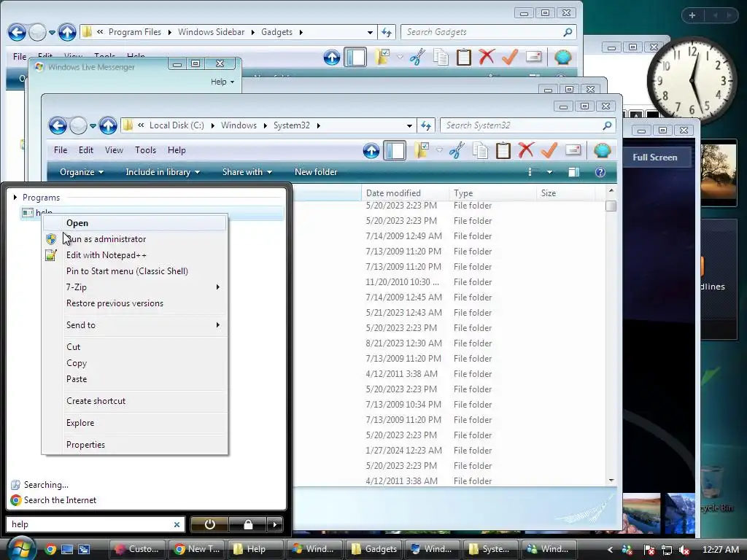Viewport: 747px width, 560px height.
Task: Select Open in the context menu
Action: click(134, 223)
